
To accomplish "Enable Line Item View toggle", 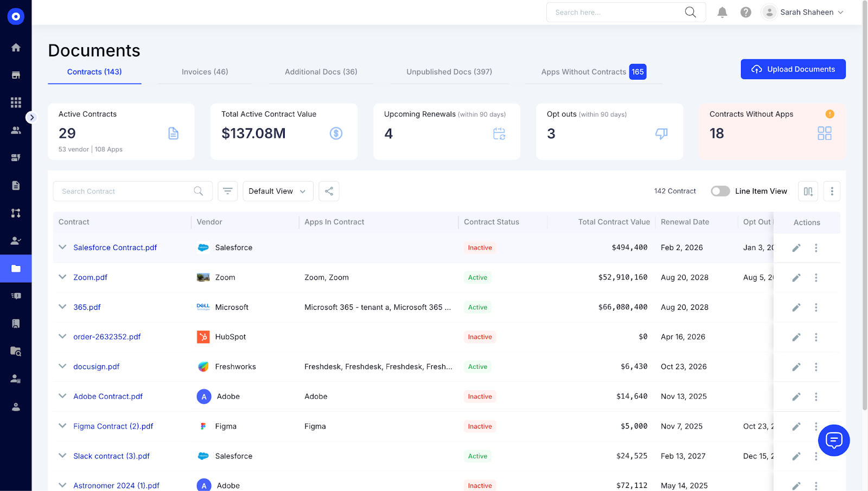I will (x=720, y=191).
